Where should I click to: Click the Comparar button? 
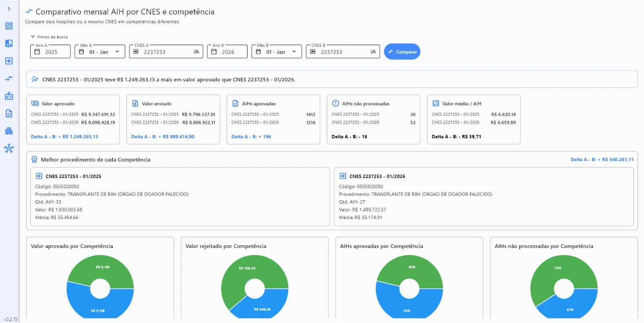[402, 52]
